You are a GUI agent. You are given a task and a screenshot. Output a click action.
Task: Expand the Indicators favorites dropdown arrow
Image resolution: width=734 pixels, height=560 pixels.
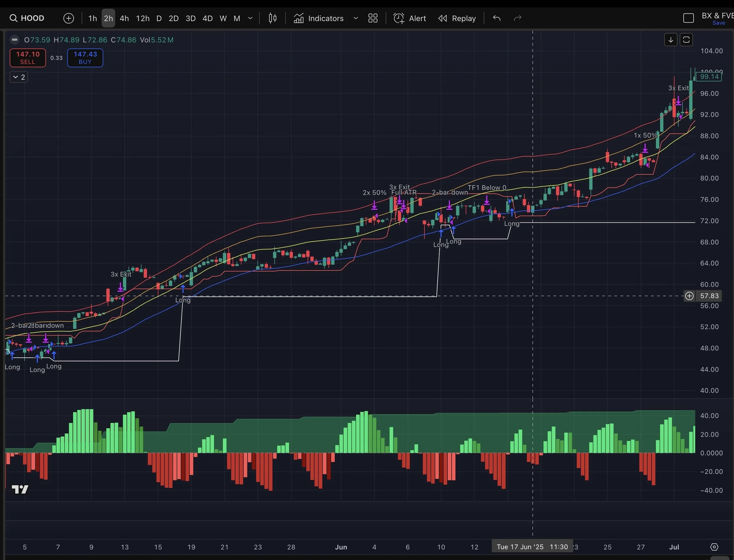356,18
